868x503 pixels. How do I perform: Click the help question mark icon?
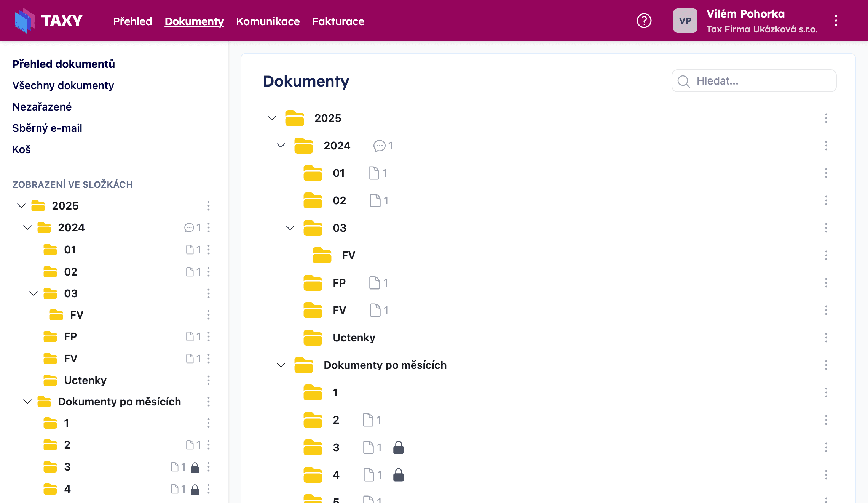coord(644,21)
